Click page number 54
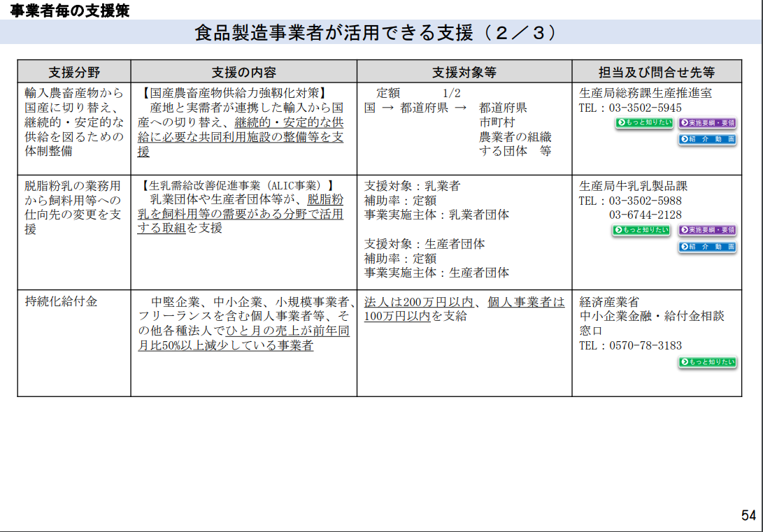Viewport: 763px width, 532px height. tap(748, 515)
